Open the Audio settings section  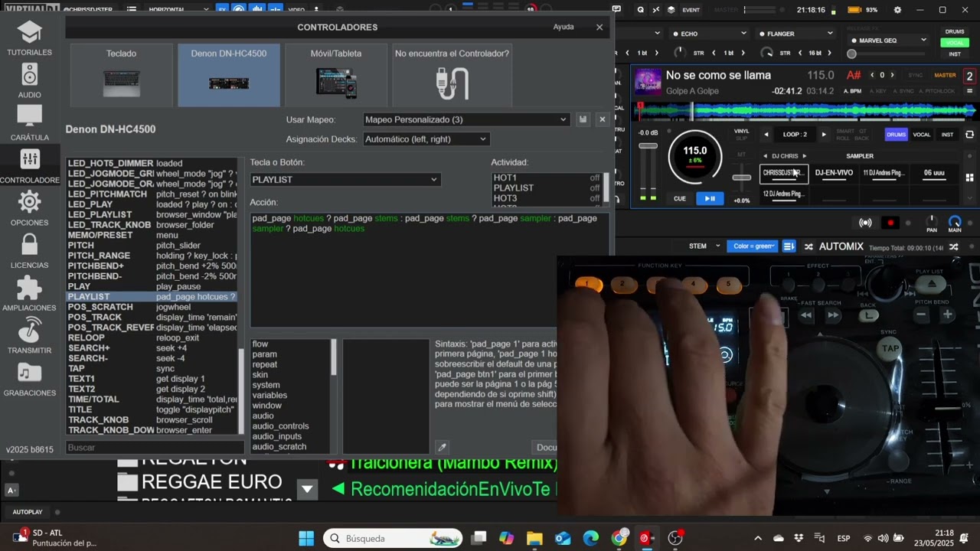click(29, 80)
